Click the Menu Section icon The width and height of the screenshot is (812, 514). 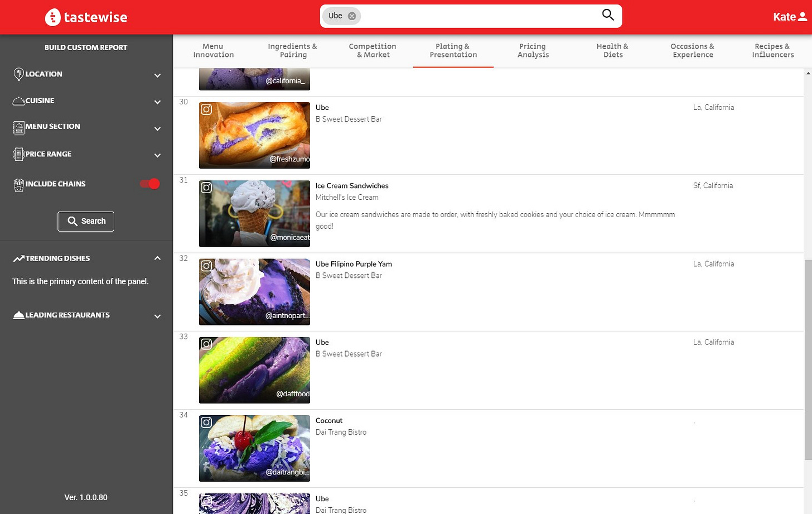pyautogui.click(x=18, y=127)
